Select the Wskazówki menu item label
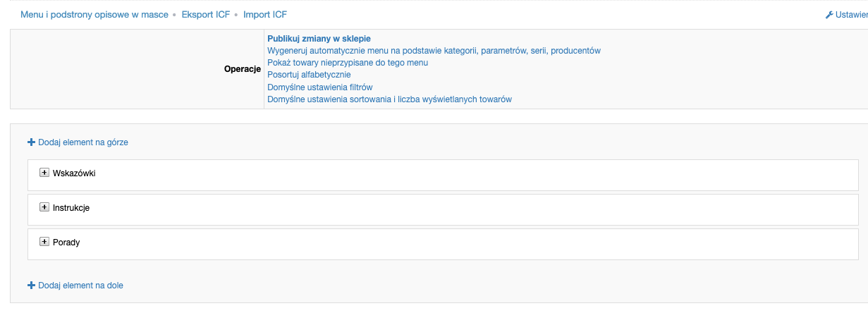Viewport: 868px width, 325px height. tap(74, 173)
